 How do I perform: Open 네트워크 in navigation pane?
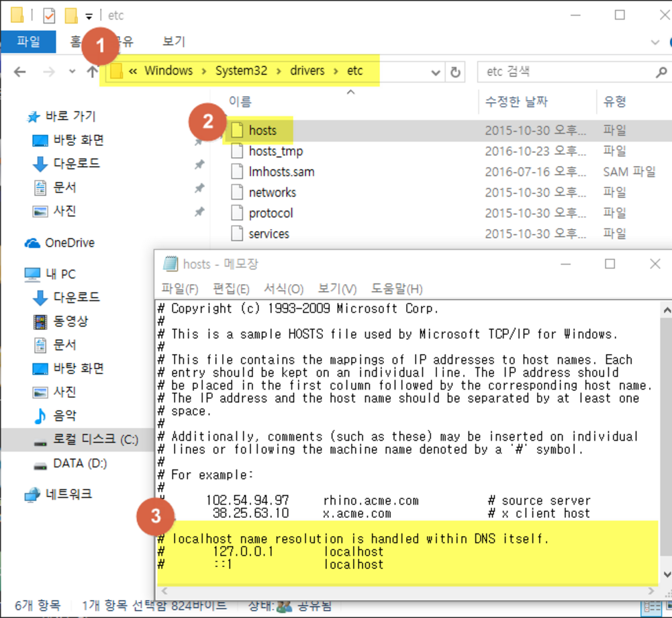click(x=68, y=494)
